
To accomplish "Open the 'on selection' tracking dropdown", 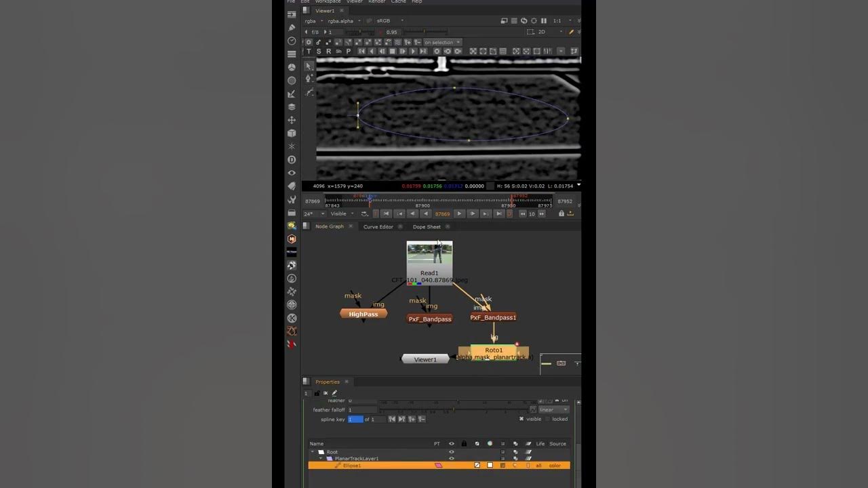I will 442,42.
